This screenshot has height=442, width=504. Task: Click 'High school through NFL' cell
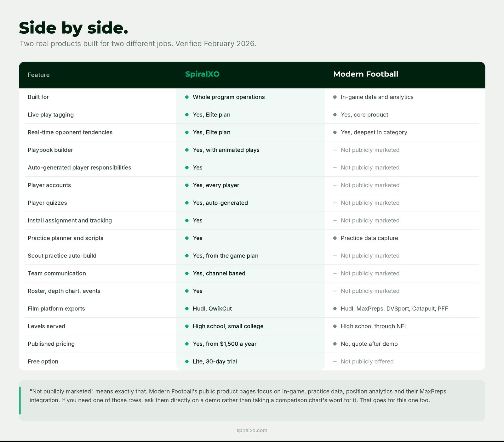click(x=374, y=326)
